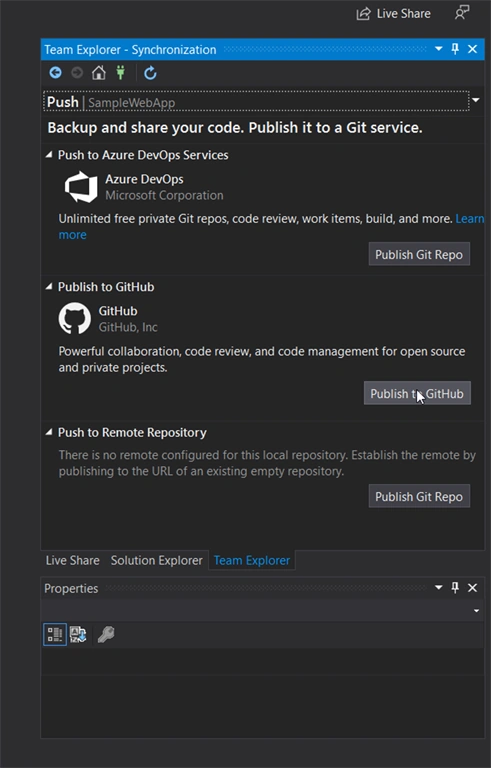Go back in Team Explorer
The image size is (491, 768).
pyautogui.click(x=55, y=73)
